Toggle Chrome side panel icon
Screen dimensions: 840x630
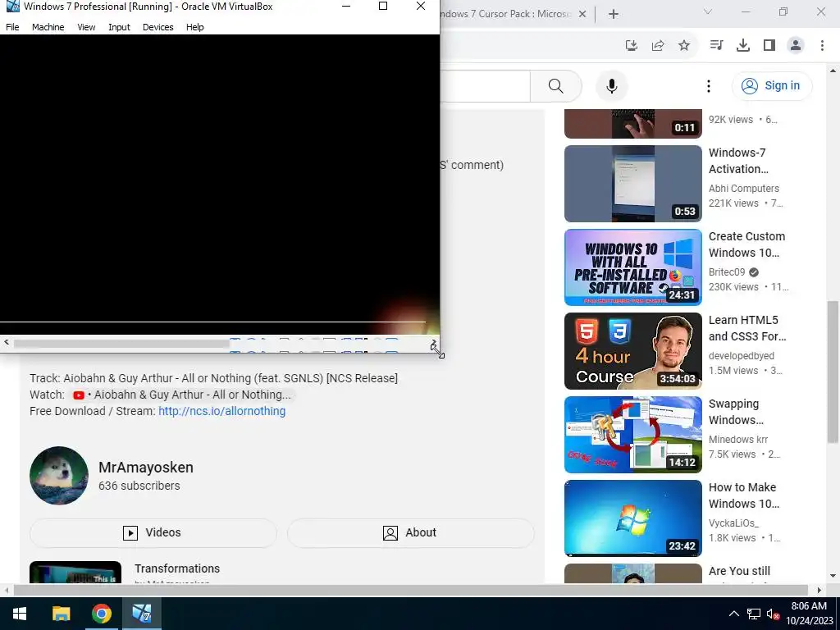click(769, 46)
